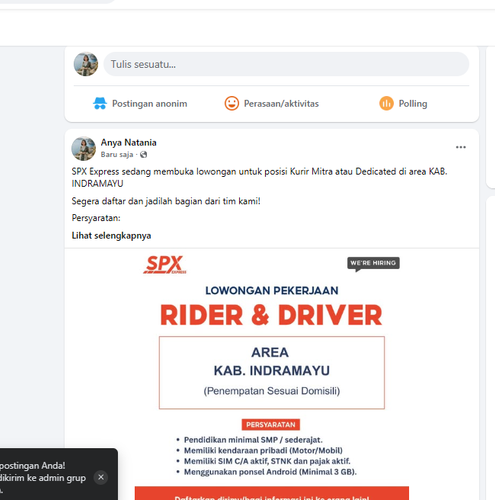The height and width of the screenshot is (500, 495).
Task: Click "Menggunakan ponsel Android" bullet text
Action: click(x=270, y=472)
